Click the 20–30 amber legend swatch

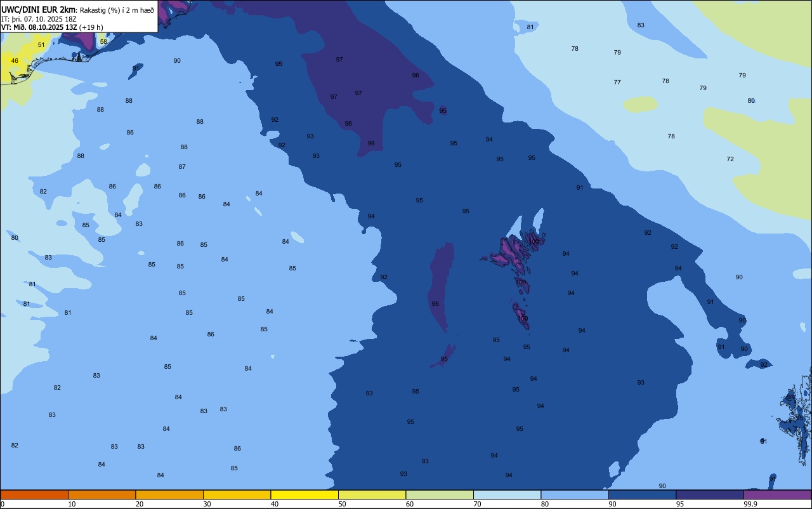coord(169,494)
